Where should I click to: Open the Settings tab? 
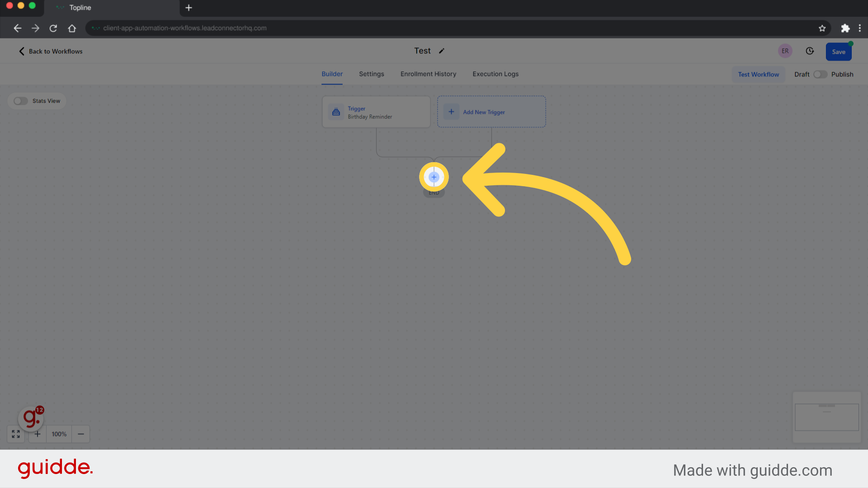click(371, 74)
